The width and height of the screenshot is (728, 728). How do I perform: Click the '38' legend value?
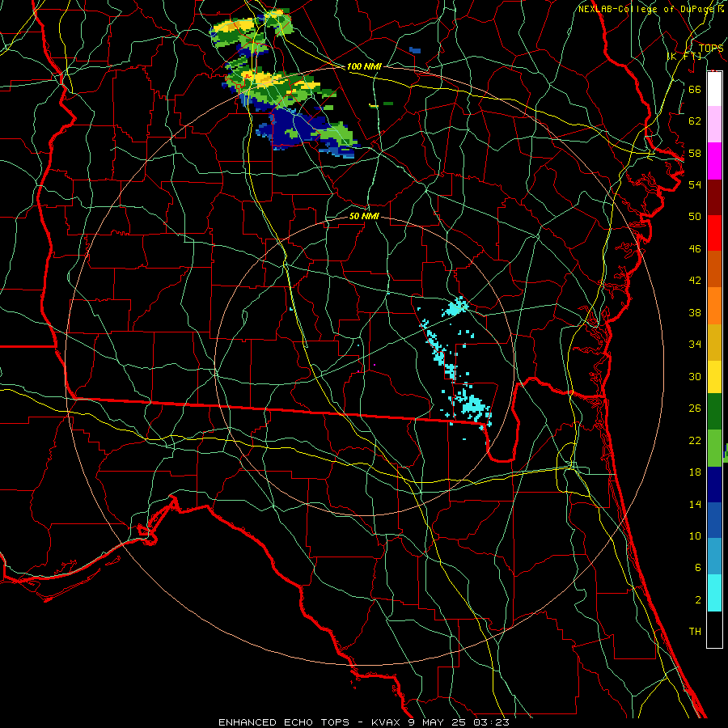click(x=695, y=312)
